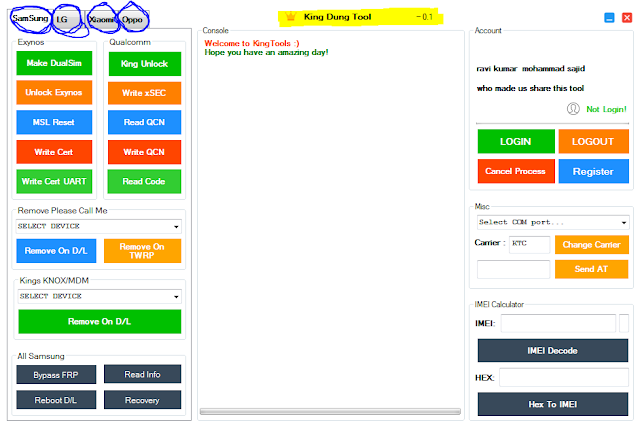Minimize the King Dung Tool window
Screen dimensions: 640x431
click(609, 18)
